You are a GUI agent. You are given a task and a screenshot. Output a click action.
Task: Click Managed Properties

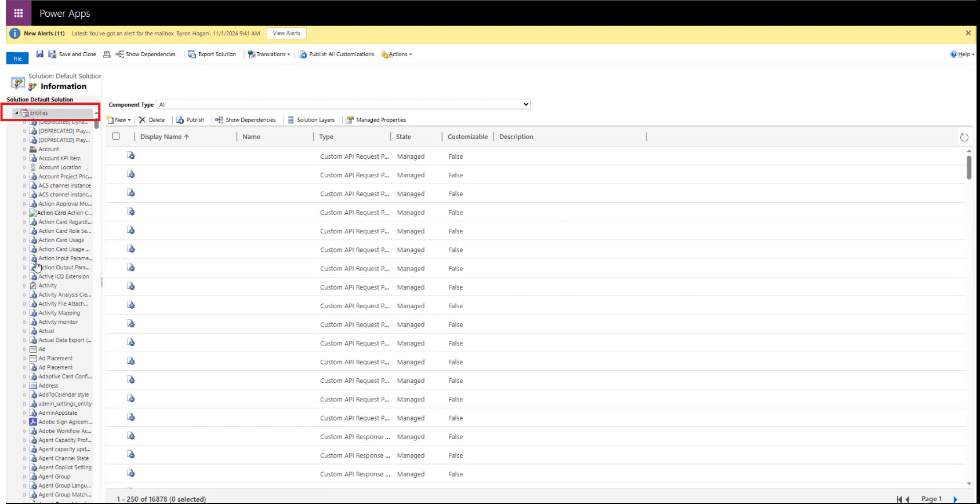coord(376,120)
